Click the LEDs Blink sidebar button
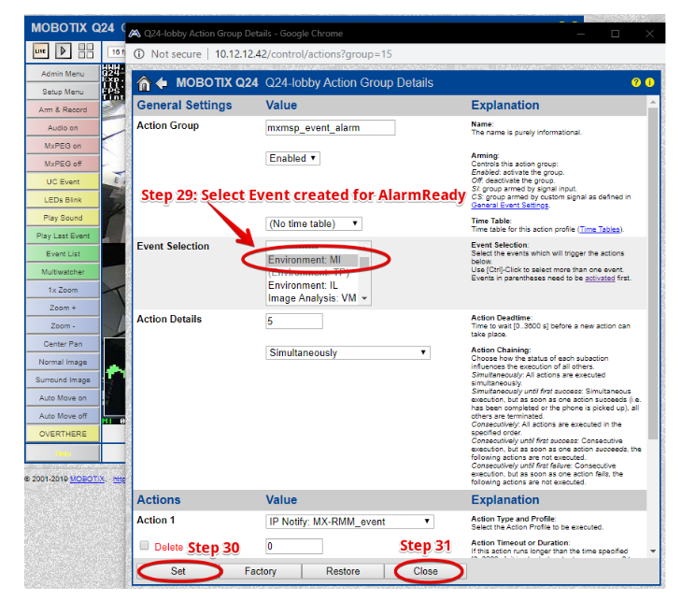 63,200
